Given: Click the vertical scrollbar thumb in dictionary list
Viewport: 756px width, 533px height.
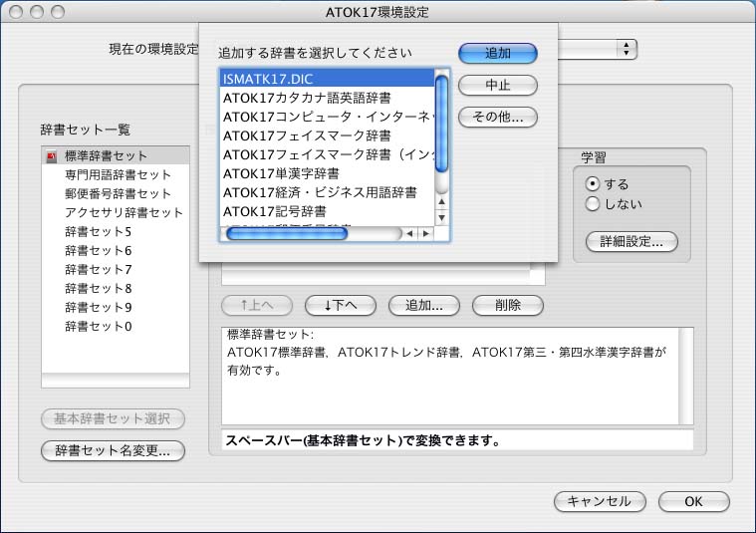Looking at the screenshot, I should point(441,124).
